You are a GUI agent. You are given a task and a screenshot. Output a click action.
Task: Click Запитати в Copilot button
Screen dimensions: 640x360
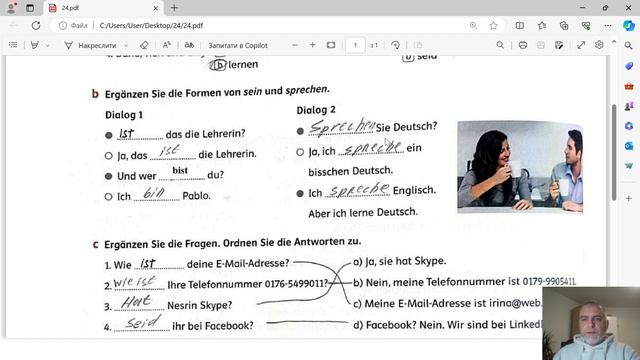coord(238,45)
